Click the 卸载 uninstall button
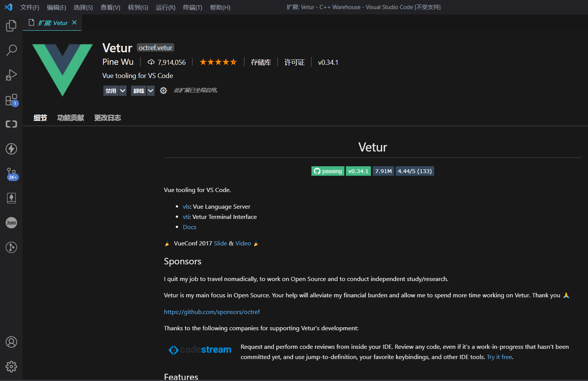 click(x=139, y=91)
